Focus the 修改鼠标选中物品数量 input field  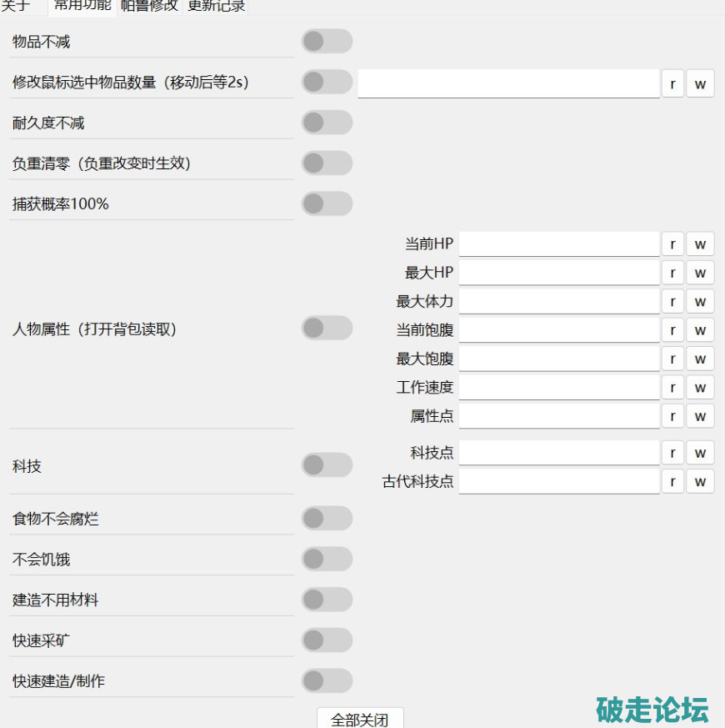tap(508, 83)
